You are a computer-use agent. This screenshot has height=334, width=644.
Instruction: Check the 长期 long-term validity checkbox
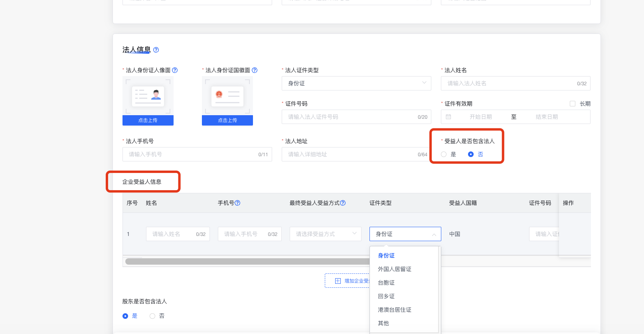(x=573, y=104)
